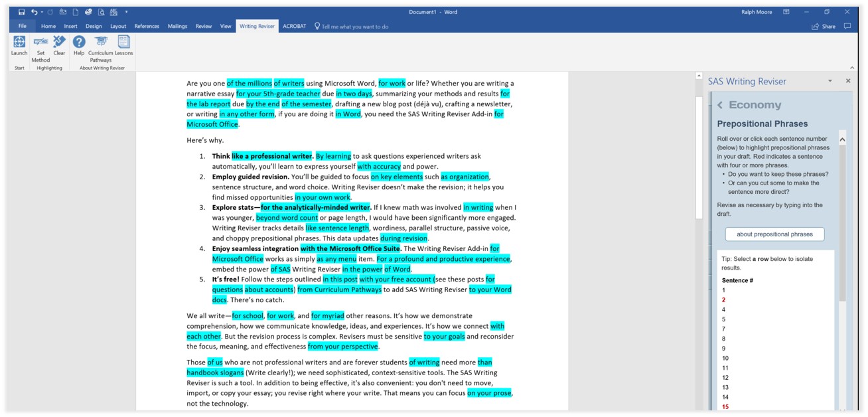Screen dimensions: 868x417
Task: Go back from Economy section
Action: (721, 105)
